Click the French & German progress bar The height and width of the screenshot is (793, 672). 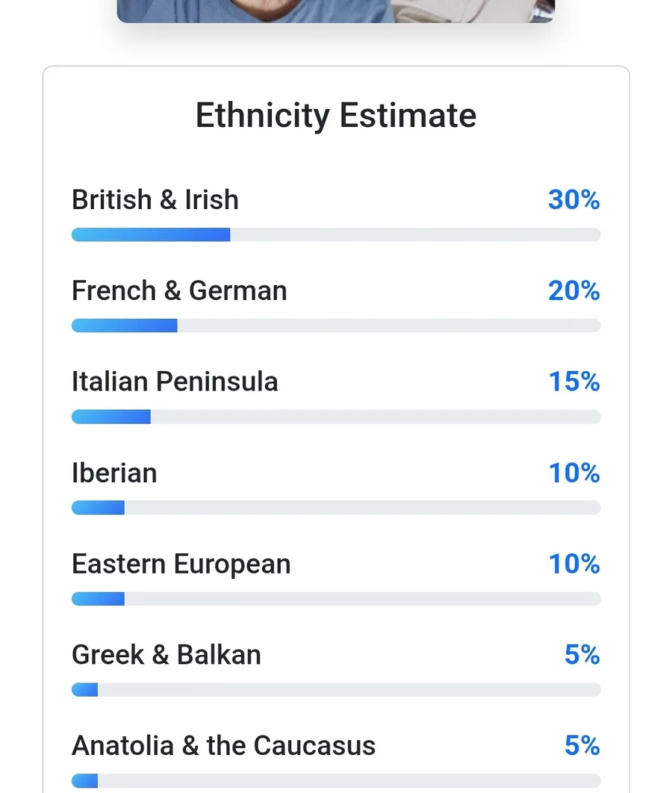tap(336, 326)
